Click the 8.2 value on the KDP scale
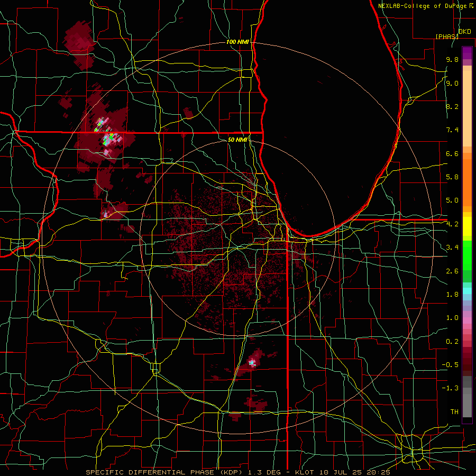The width and height of the screenshot is (476, 476). pyautogui.click(x=452, y=106)
